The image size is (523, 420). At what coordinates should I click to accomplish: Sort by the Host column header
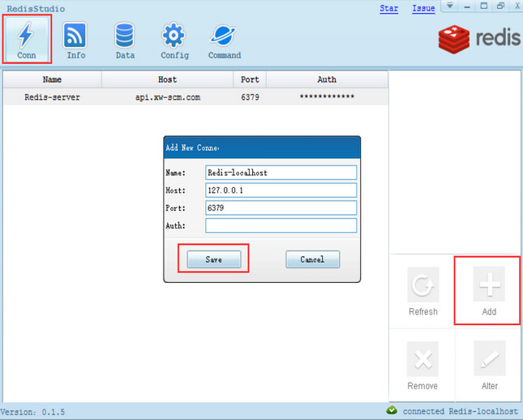pos(167,79)
